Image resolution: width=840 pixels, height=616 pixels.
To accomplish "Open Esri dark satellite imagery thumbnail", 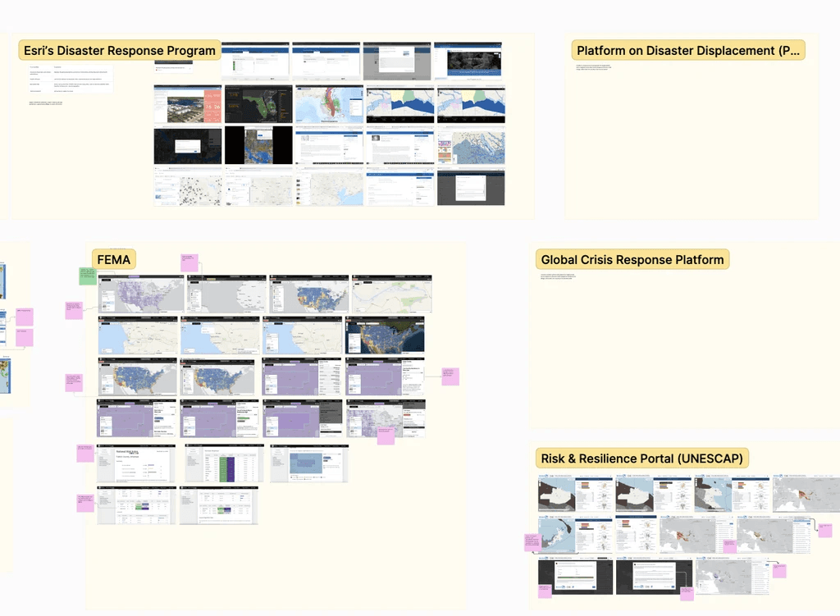I will [x=468, y=62].
